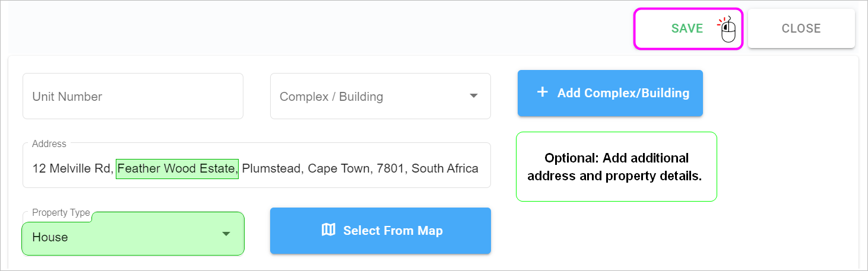Screen dimensions: 868x271
Task: Click the plus icon on Add Complex/Building
Action: point(542,93)
